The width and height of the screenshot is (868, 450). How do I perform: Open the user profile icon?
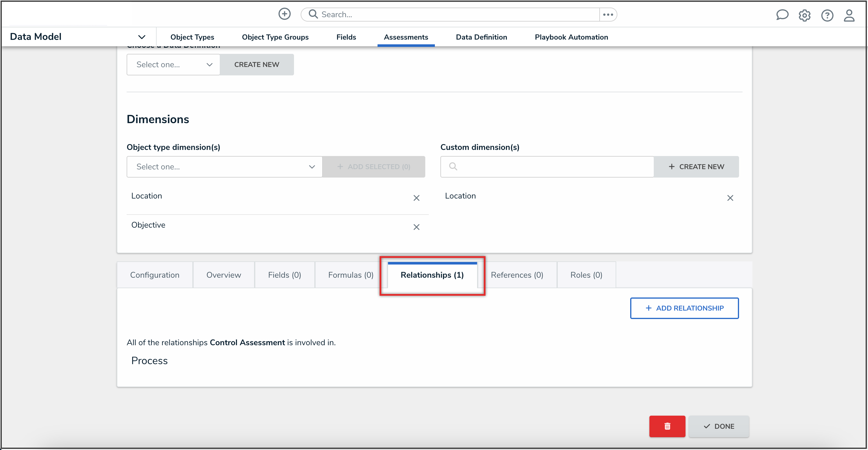click(849, 15)
